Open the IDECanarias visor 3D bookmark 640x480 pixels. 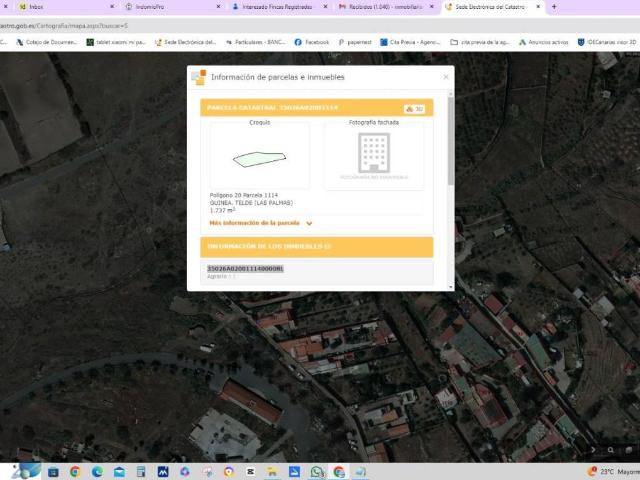(x=608, y=42)
